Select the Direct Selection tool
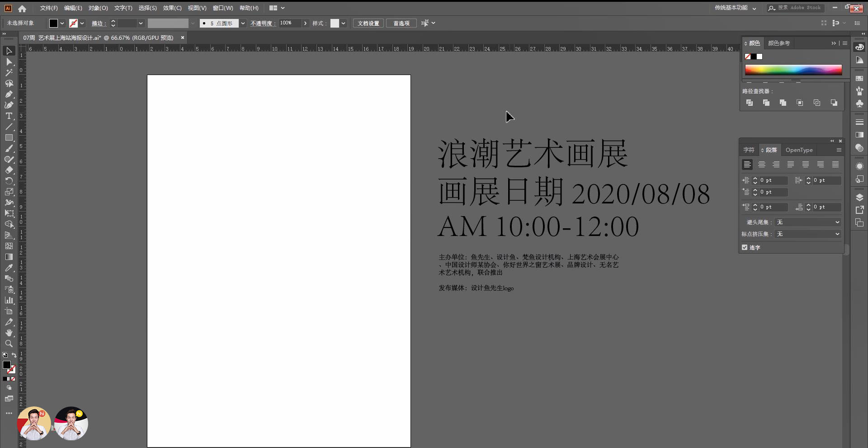868x448 pixels. coord(9,61)
